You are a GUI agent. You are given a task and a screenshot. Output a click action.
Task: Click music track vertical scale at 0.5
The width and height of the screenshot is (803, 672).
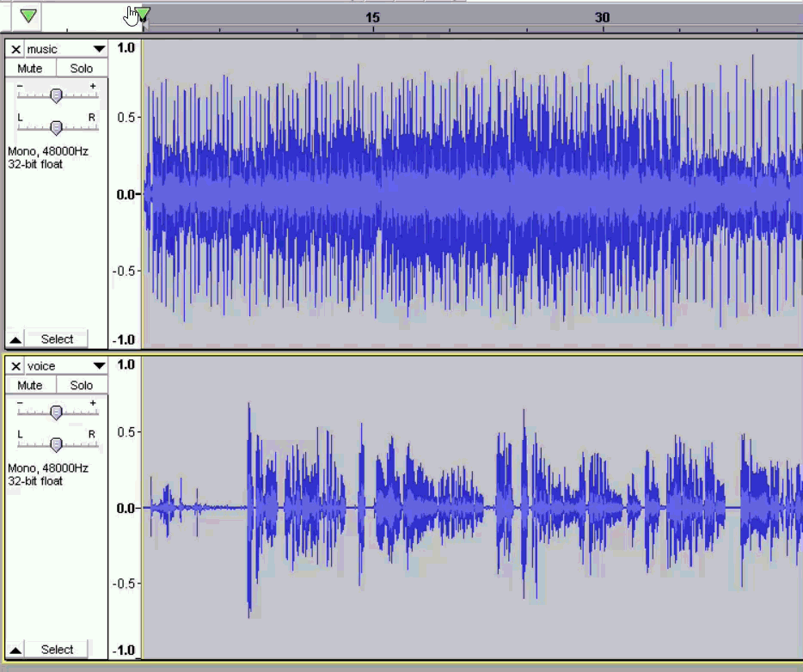[126, 117]
